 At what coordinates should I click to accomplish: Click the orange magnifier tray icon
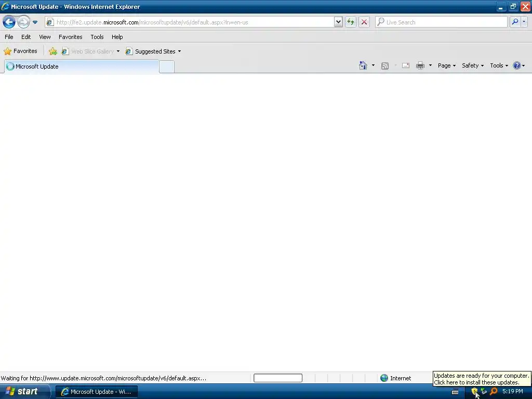tap(494, 391)
